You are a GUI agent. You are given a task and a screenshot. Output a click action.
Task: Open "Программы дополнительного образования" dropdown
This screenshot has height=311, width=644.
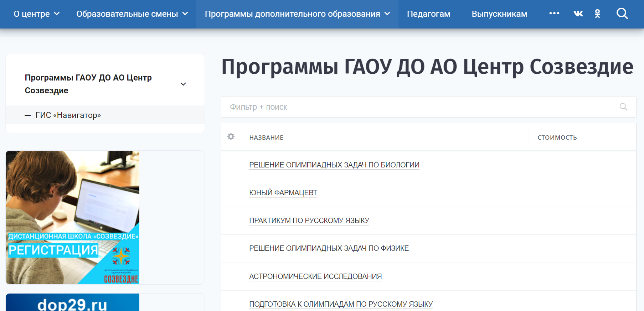(297, 14)
